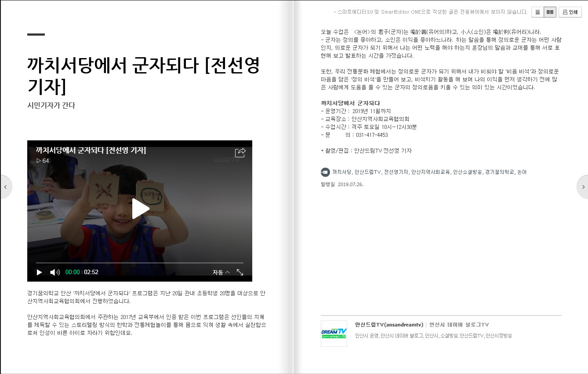Click the 인쇄 print button

[x=570, y=12]
